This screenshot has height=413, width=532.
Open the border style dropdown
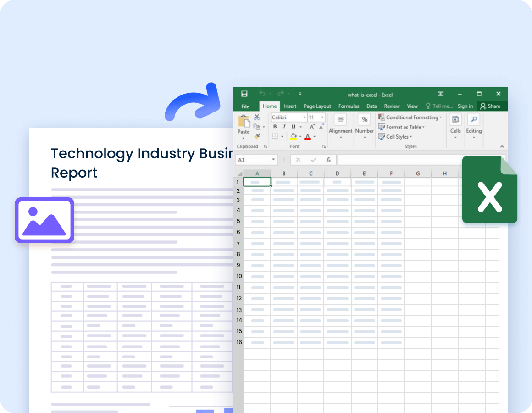point(282,137)
